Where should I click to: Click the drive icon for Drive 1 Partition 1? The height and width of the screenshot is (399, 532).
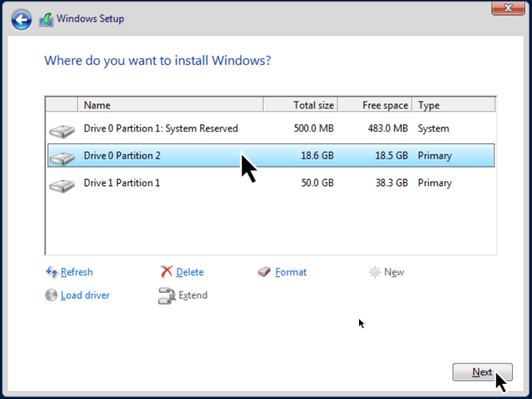click(62, 186)
